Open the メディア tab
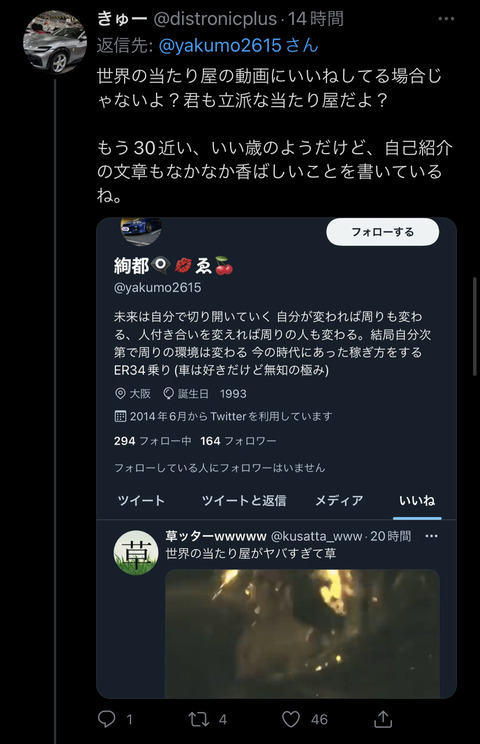Image resolution: width=480 pixels, height=744 pixels. [x=339, y=501]
